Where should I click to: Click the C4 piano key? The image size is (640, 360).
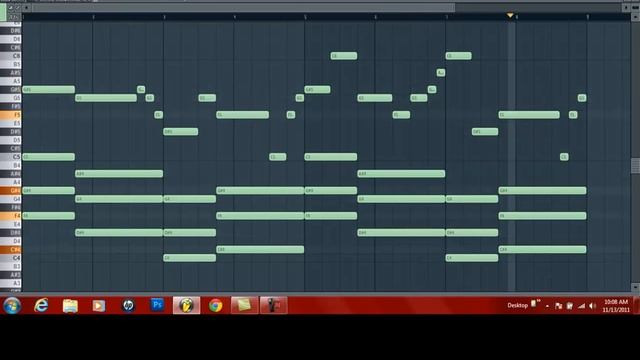11,258
